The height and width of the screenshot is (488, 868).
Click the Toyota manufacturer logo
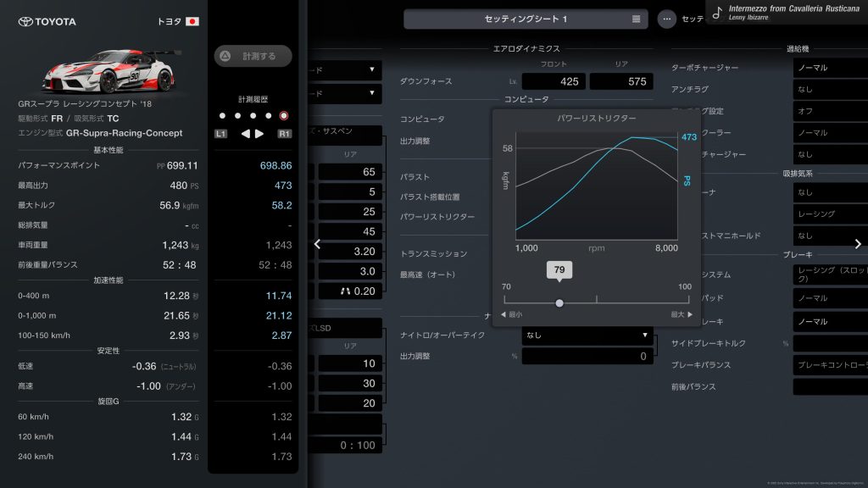point(47,21)
